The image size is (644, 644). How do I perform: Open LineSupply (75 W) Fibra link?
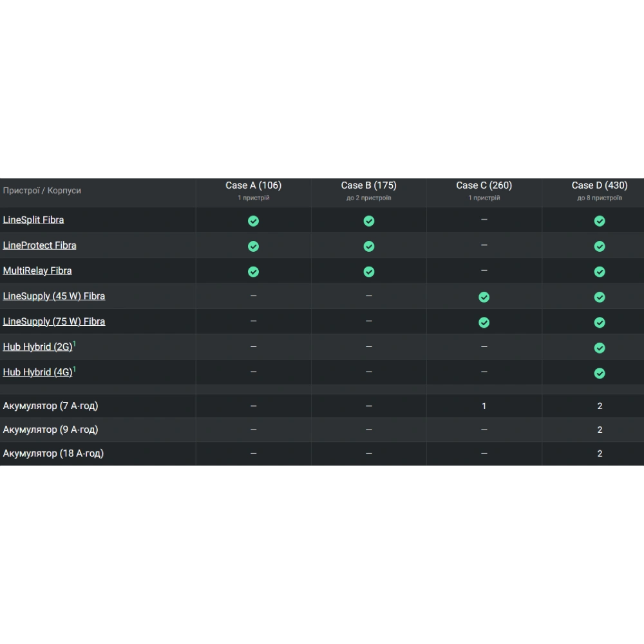[54, 322]
